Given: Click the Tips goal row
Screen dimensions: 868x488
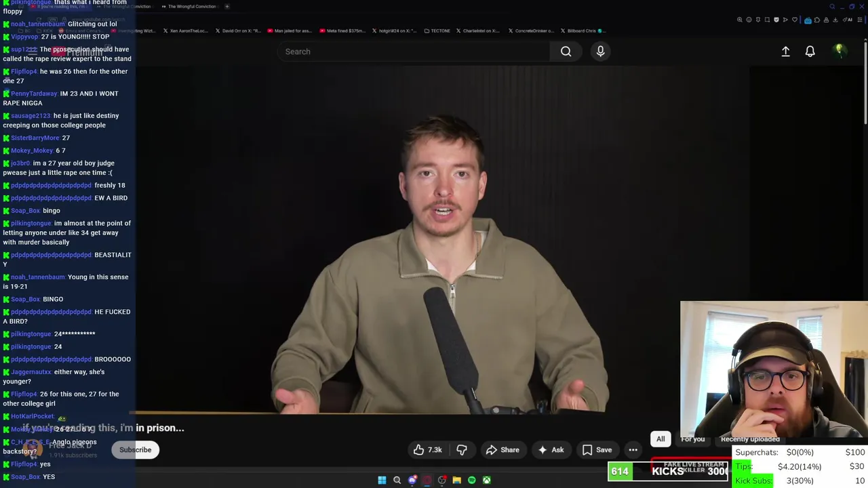Looking at the screenshot, I should [800, 466].
